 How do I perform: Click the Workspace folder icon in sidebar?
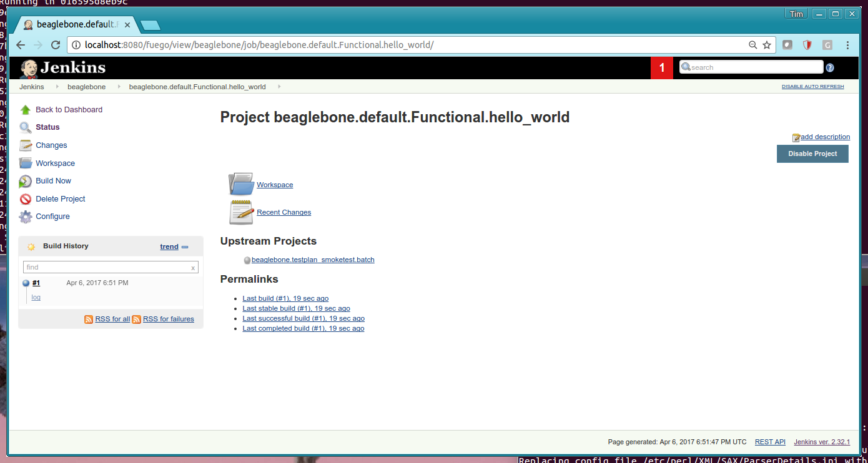click(26, 163)
